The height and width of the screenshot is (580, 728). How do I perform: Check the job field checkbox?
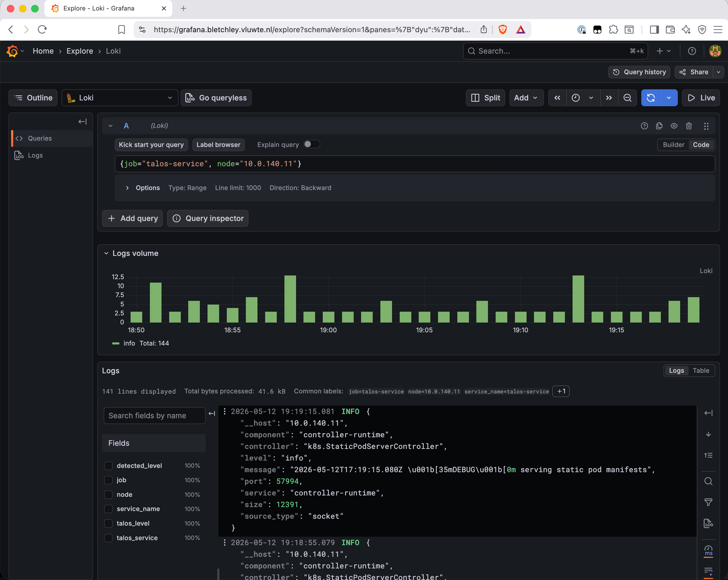tap(108, 480)
